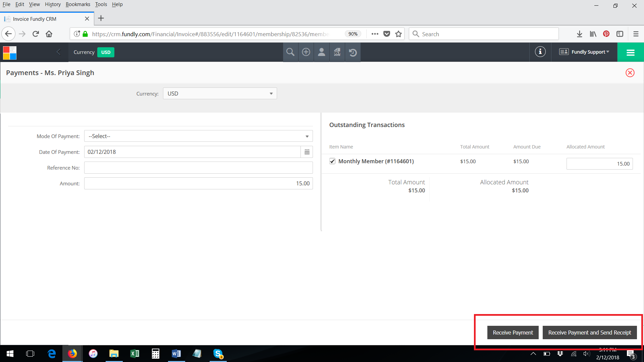
Task: Click the Monthly Member (#1164601) item name
Action: coord(376,161)
